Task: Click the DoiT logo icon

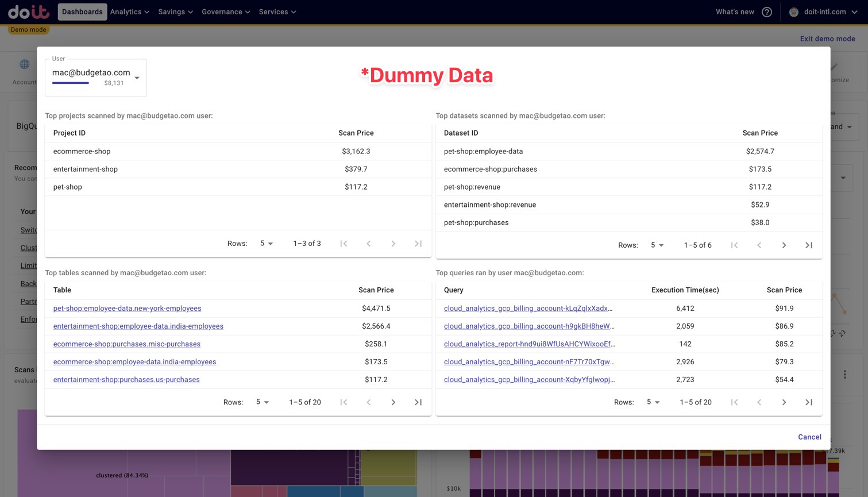Action: [x=29, y=11]
